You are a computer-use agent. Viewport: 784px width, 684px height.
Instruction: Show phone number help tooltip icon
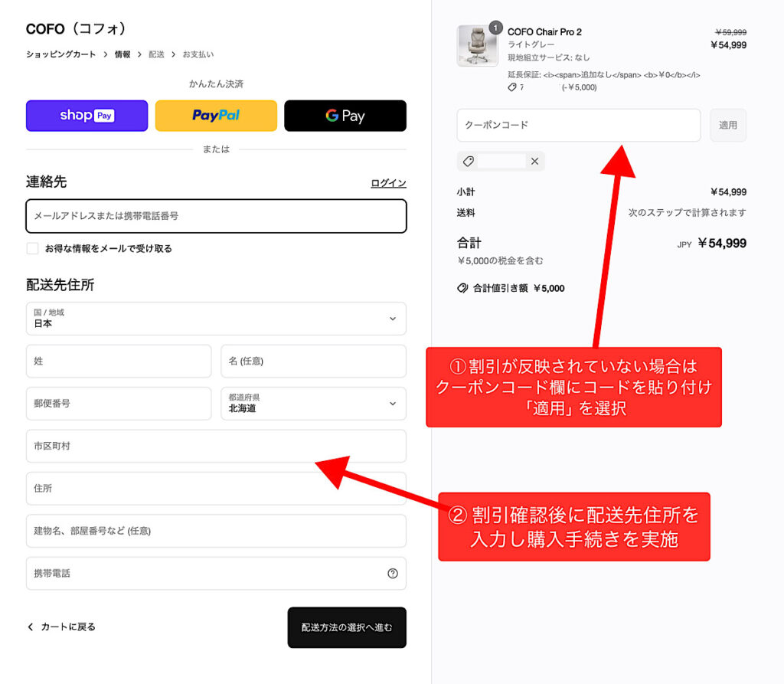coord(393,574)
